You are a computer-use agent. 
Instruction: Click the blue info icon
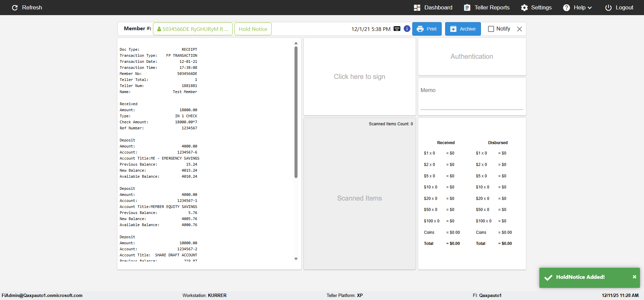click(407, 29)
